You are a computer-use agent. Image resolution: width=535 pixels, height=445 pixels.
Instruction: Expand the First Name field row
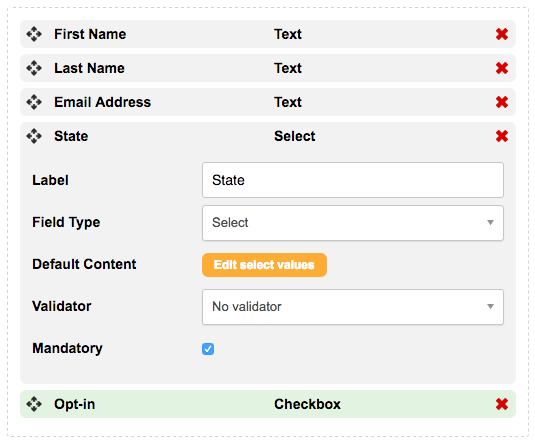[268, 34]
